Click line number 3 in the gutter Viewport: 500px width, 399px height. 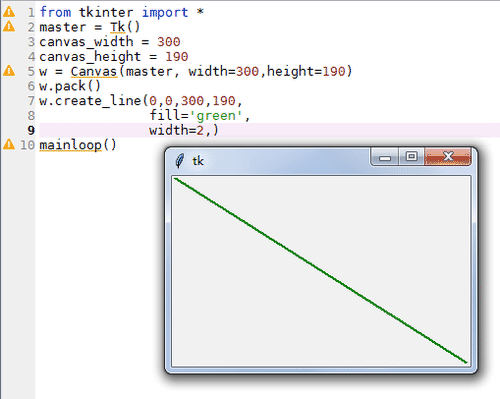[31, 42]
